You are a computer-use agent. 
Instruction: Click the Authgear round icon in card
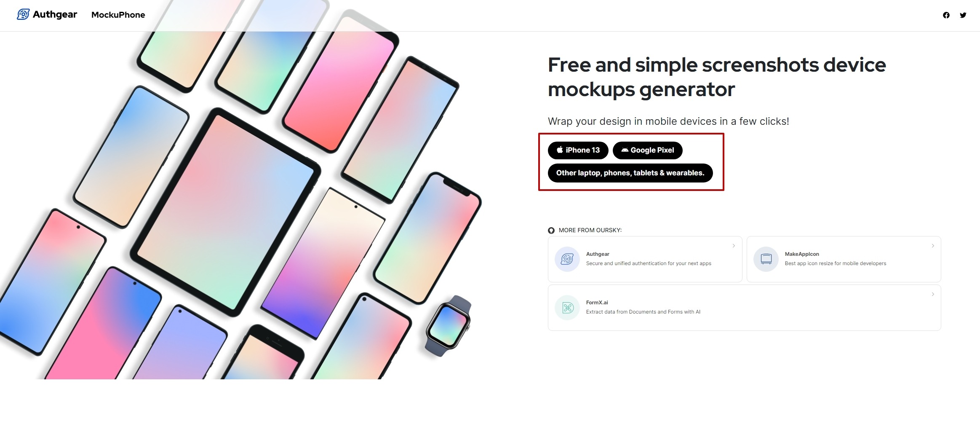click(x=567, y=259)
